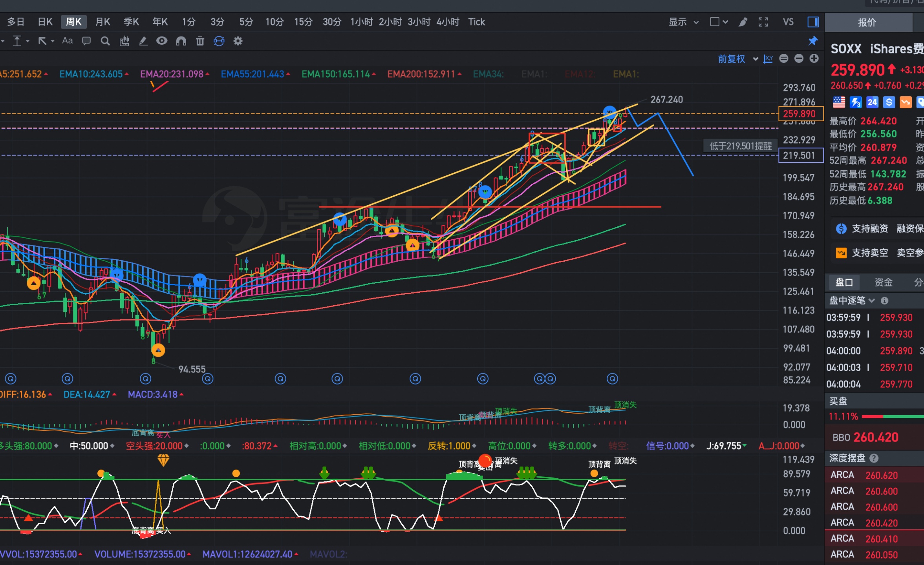Screen dimensions: 924x565
Task: Select the text annotation Aa tool
Action: [67, 41]
